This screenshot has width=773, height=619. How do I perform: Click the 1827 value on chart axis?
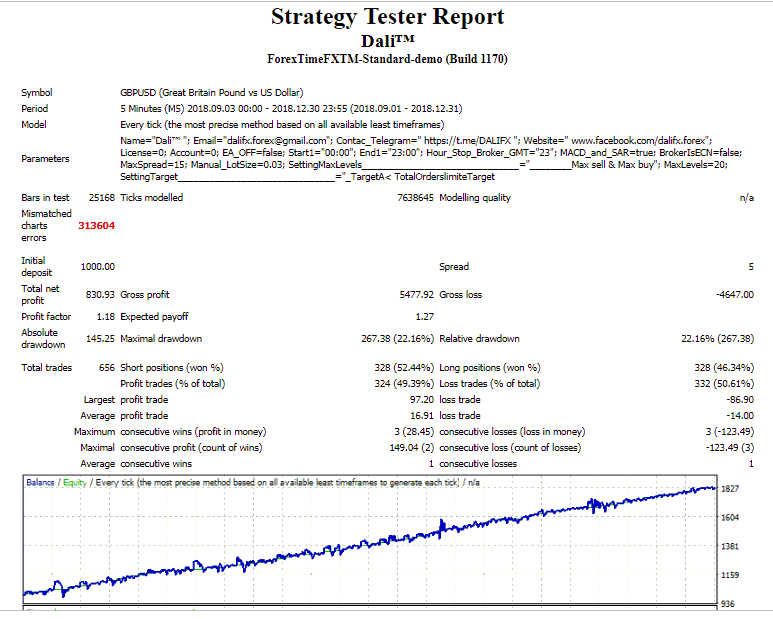pos(730,489)
